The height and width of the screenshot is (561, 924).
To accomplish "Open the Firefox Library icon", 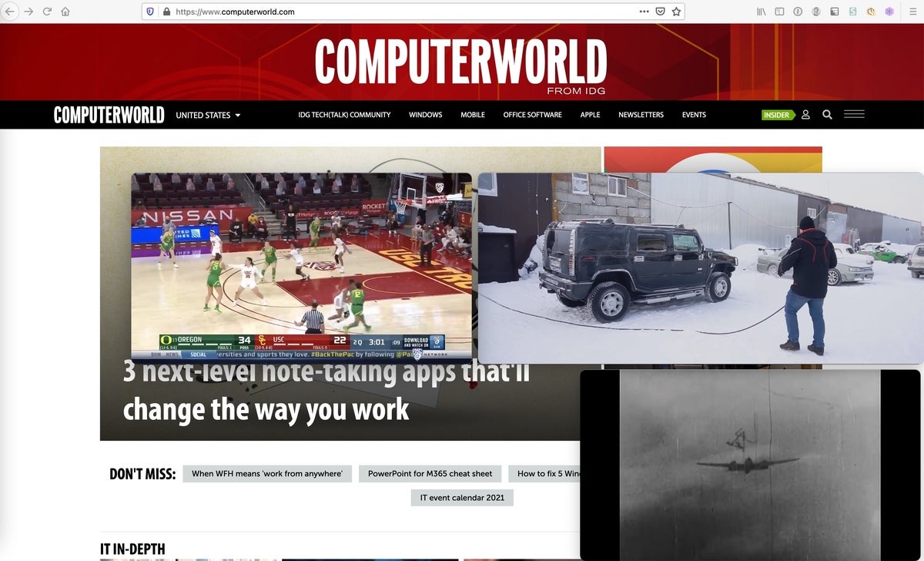I will pos(762,12).
